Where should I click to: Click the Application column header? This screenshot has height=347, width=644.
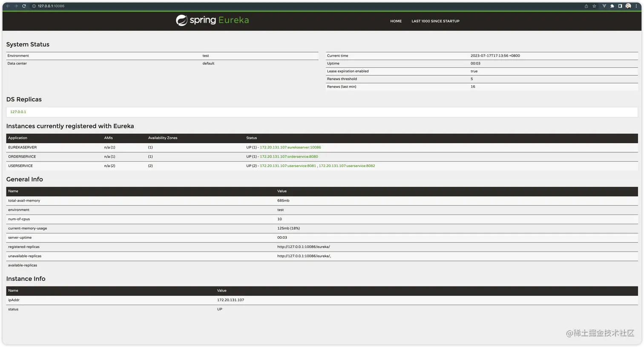pos(17,138)
